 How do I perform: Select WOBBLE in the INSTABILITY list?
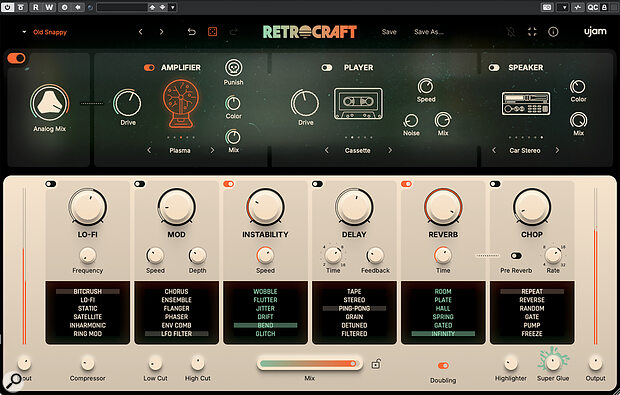(265, 291)
